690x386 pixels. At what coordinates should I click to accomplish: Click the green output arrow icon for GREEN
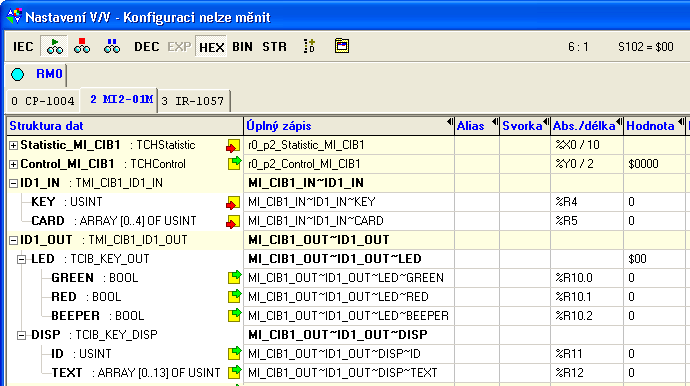point(235,277)
